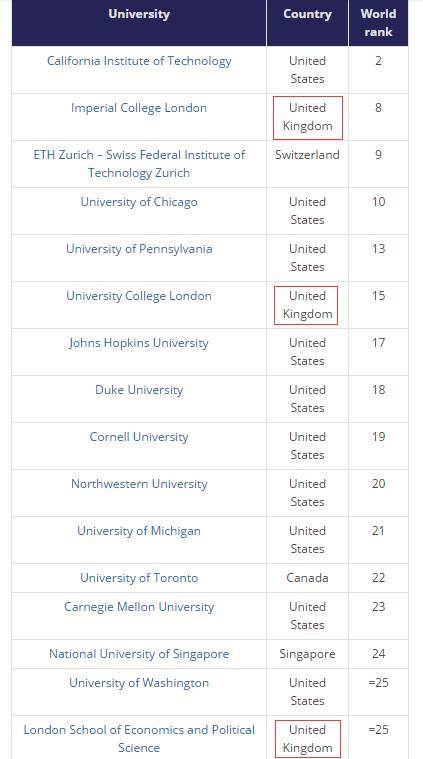This screenshot has height=759, width=423.
Task: Select Switzerland country cell
Action: 307,155
